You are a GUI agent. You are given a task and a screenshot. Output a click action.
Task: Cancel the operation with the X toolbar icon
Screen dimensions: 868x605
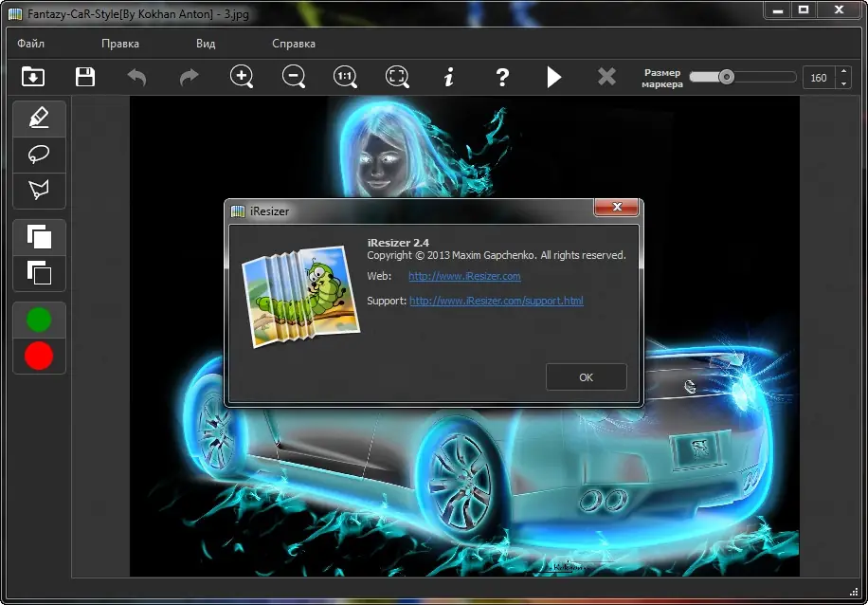pyautogui.click(x=606, y=77)
